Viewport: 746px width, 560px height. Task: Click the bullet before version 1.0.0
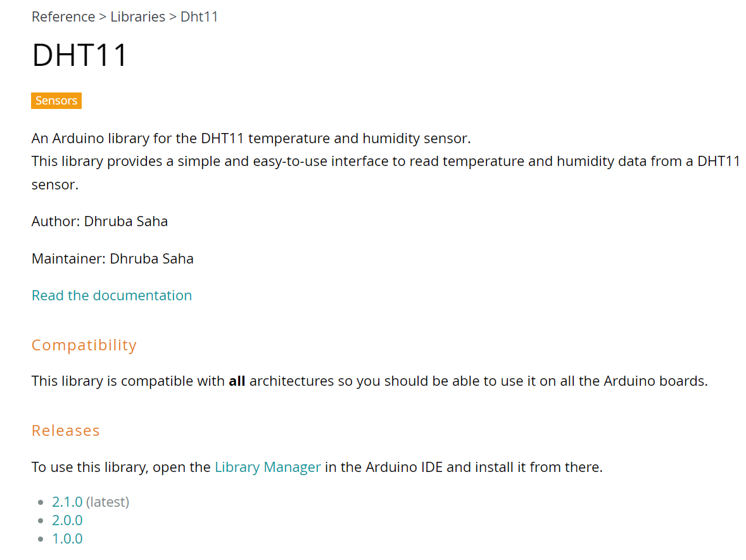tap(41, 539)
